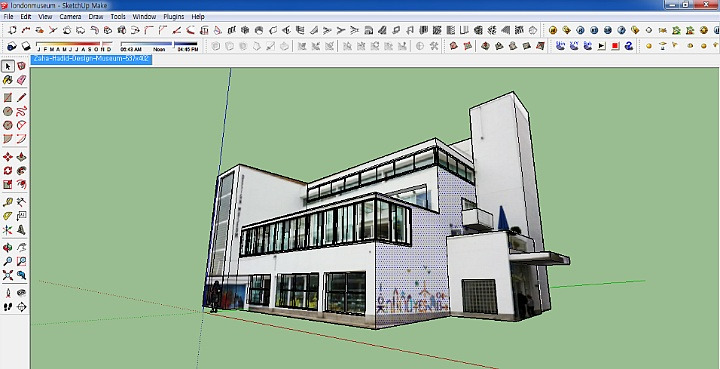The height and width of the screenshot is (369, 720).
Task: Choose the Offset tool
Action: (21, 184)
